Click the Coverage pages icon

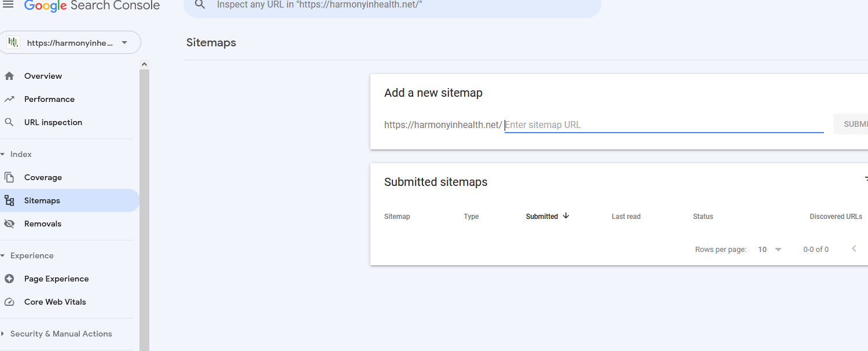click(x=9, y=177)
